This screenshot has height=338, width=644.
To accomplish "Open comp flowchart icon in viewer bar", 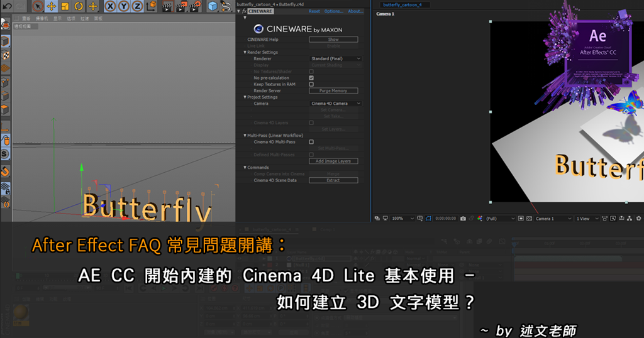I will coord(629,219).
